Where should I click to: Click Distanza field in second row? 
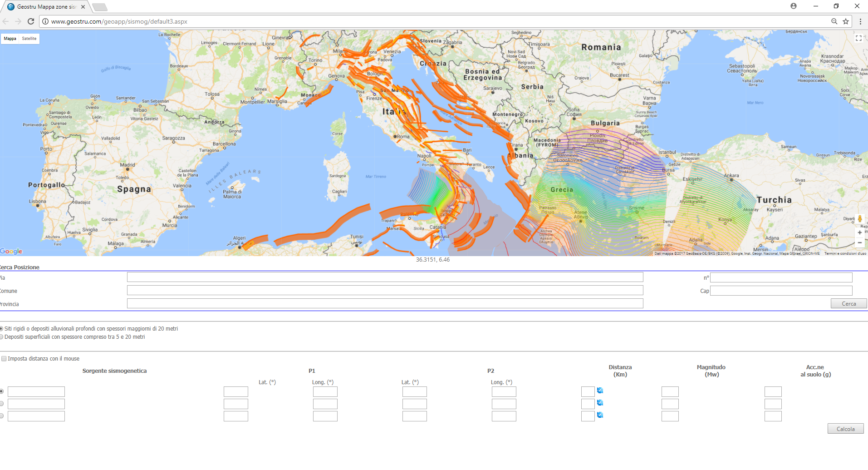(x=588, y=404)
